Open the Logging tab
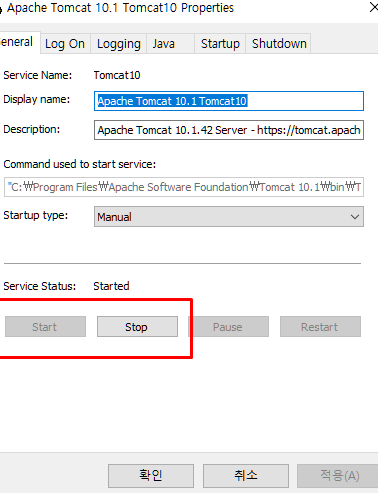 click(119, 44)
